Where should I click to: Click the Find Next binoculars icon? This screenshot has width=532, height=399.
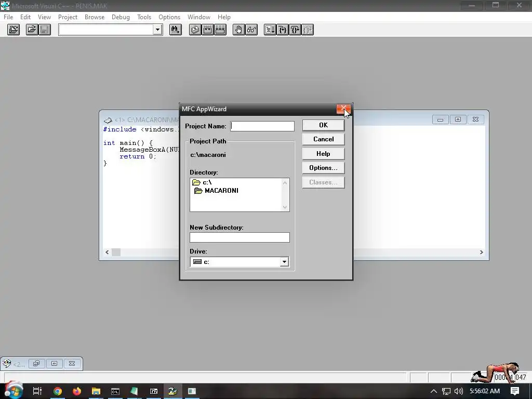[x=176, y=30]
